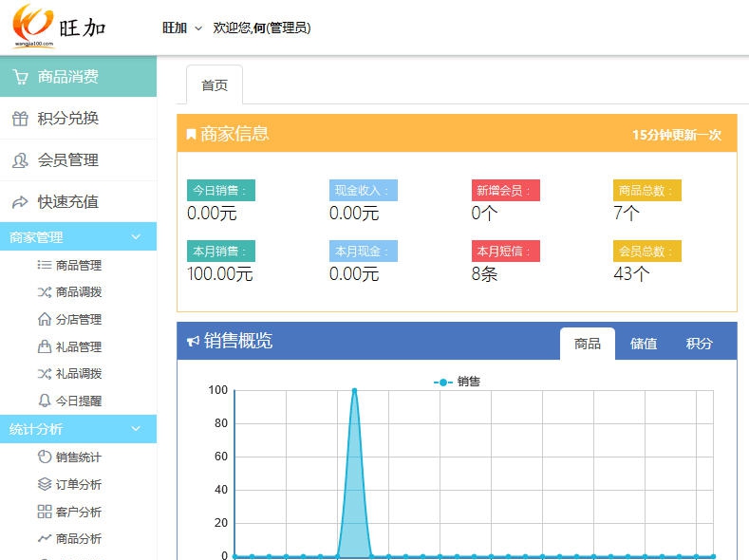Click the gift box icon beside 积分兑换
749x560 pixels.
(x=20, y=119)
